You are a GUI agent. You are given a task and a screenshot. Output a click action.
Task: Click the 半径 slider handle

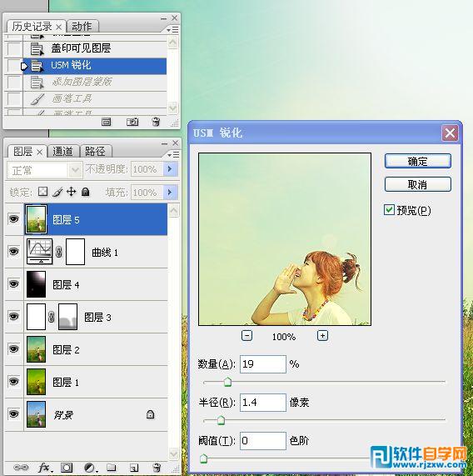(x=221, y=420)
